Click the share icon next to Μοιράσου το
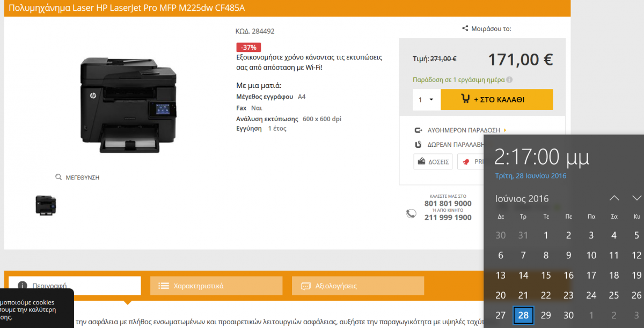Viewport: 644px width, 328px height. 465,28
